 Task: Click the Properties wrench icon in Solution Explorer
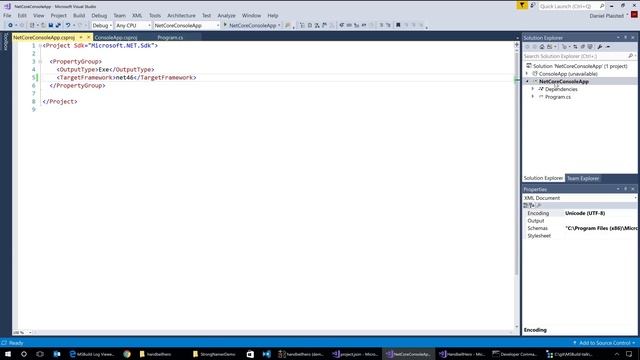600,47
